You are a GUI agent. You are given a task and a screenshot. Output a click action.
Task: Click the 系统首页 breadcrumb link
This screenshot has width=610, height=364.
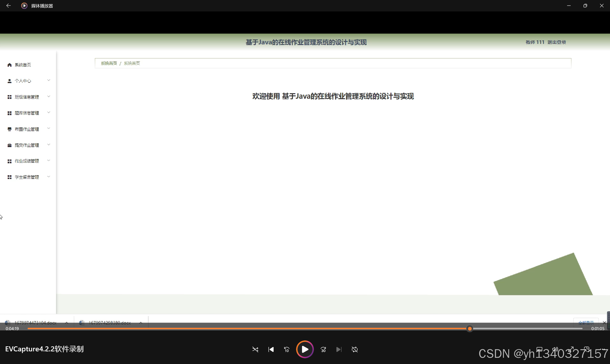click(109, 63)
